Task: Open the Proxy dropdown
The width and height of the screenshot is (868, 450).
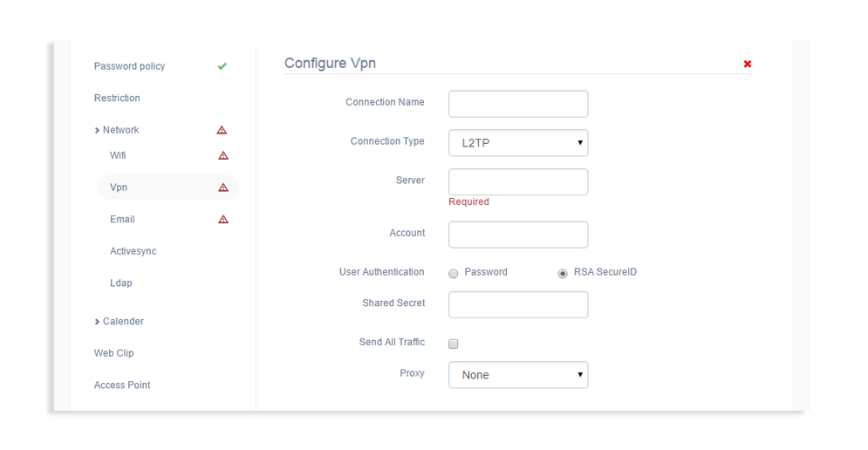Action: pyautogui.click(x=518, y=375)
